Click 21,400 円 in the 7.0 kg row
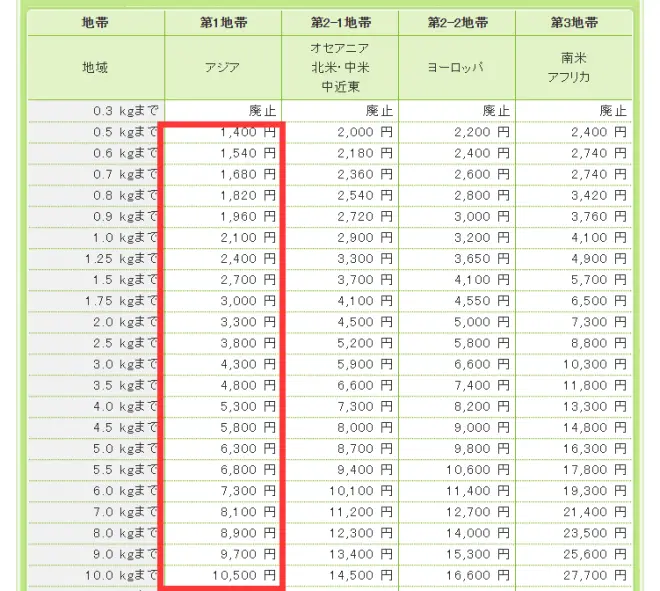The width and height of the screenshot is (660, 591). pyautogui.click(x=595, y=512)
